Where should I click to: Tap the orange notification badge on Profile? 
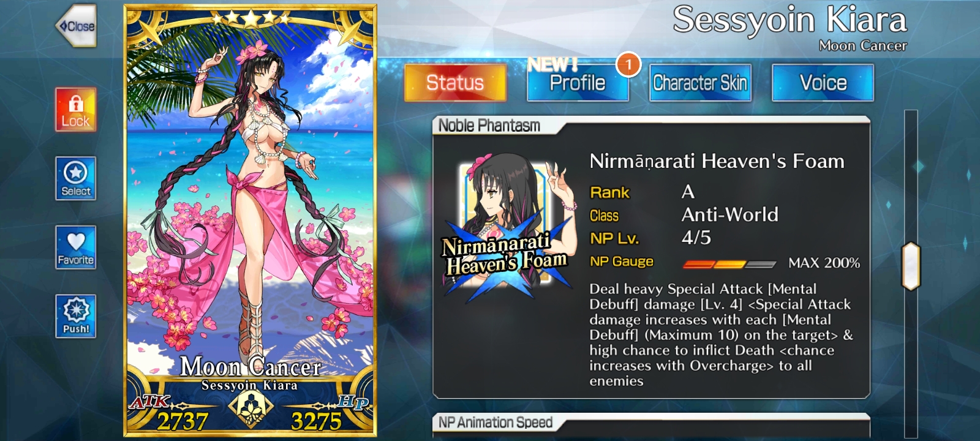[628, 64]
